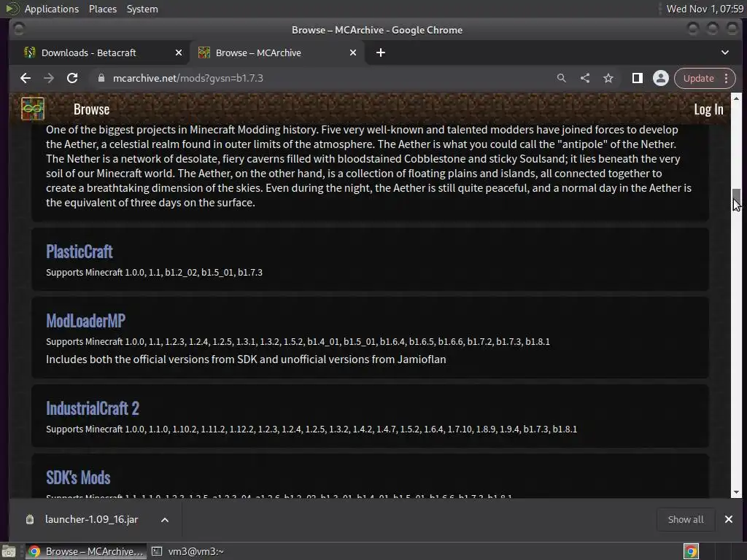Click Show all downloads button
This screenshot has height=560, width=747.
(x=686, y=519)
